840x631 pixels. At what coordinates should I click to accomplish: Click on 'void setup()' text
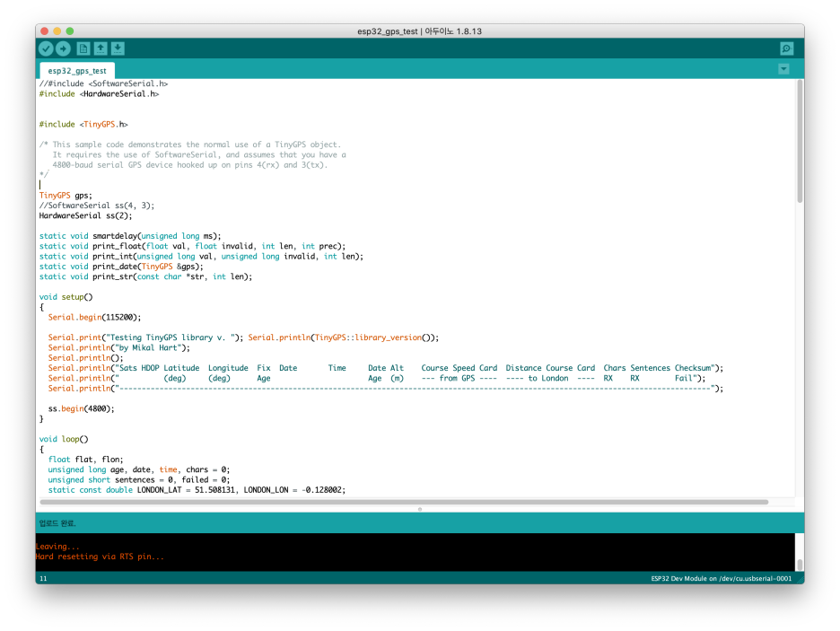[66, 297]
